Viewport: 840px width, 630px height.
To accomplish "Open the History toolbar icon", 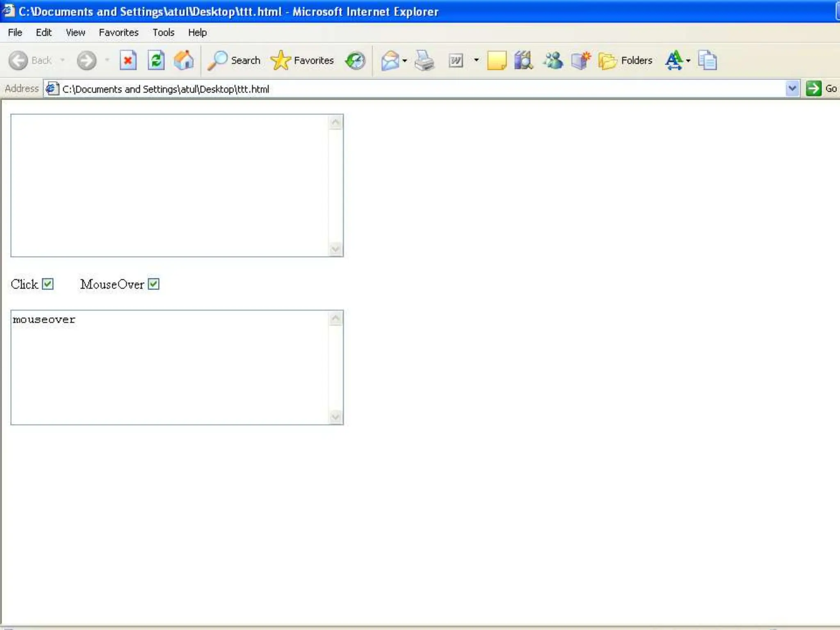I will pyautogui.click(x=355, y=61).
